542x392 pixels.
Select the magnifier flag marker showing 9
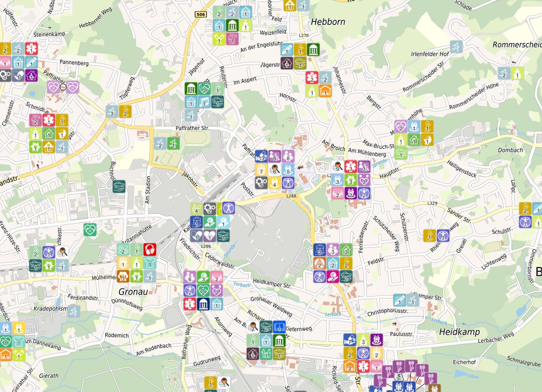coord(338,167)
